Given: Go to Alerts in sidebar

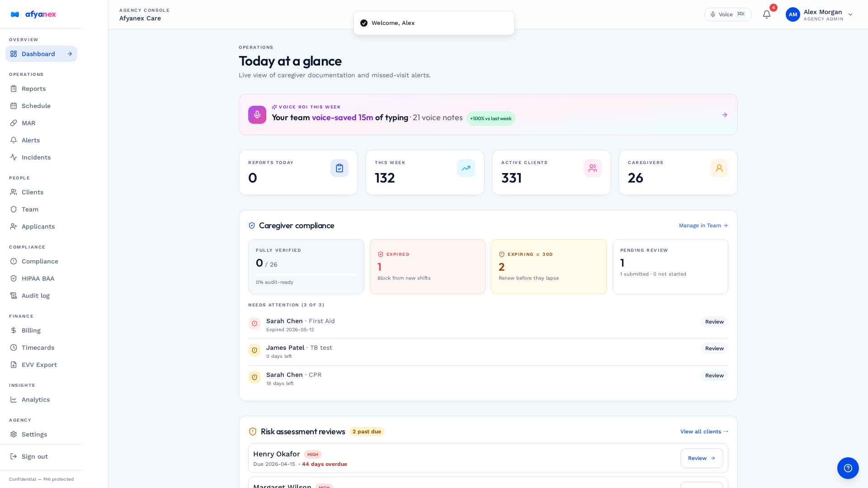Looking at the screenshot, I should [x=41, y=140].
